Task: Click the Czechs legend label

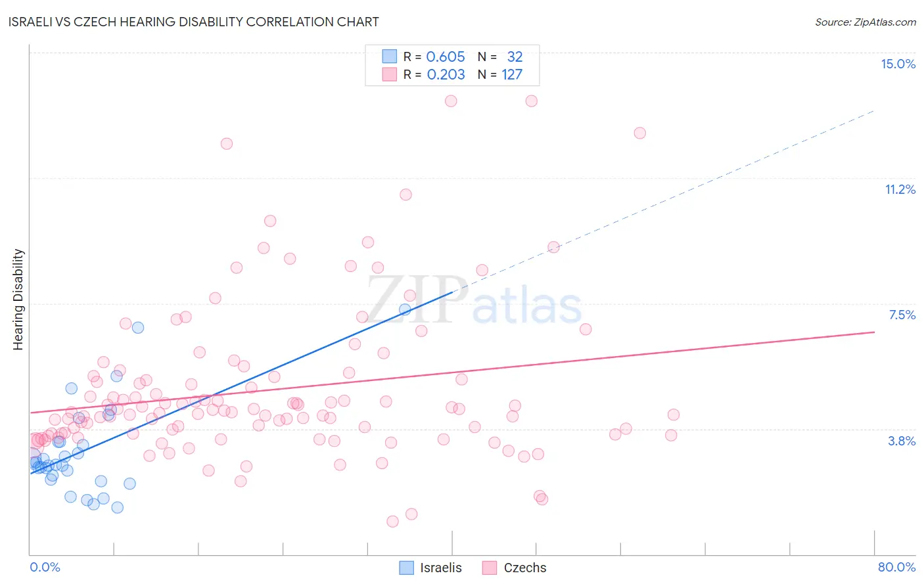Action: click(524, 568)
